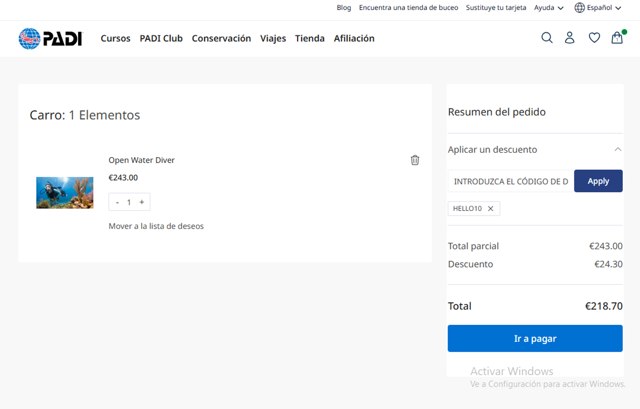
Task: Open the Viajes menu
Action: coord(273,38)
